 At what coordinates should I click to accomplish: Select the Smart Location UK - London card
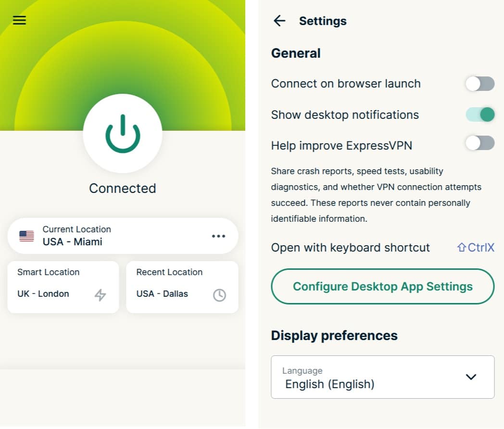63,287
